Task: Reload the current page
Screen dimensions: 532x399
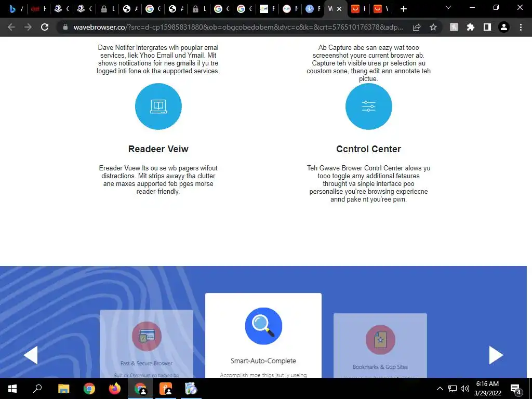Action: (x=45, y=27)
